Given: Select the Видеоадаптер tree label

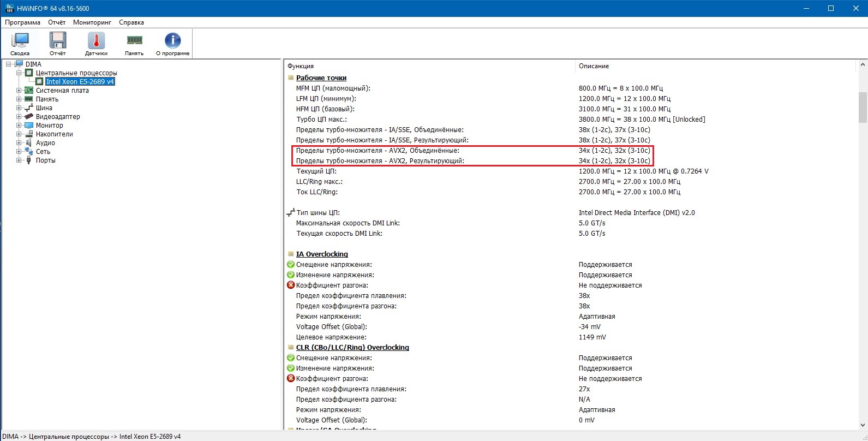Looking at the screenshot, I should 58,117.
